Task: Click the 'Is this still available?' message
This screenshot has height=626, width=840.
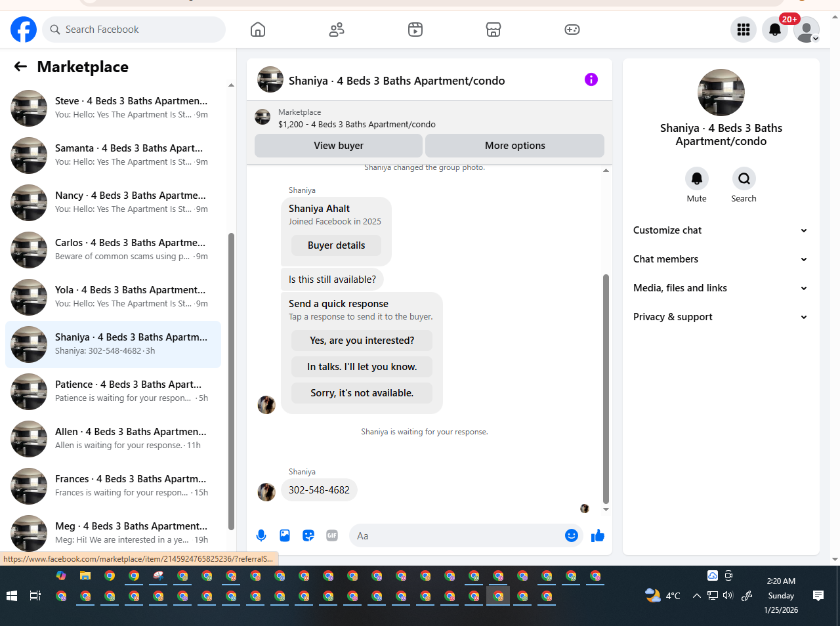Action: tap(332, 280)
